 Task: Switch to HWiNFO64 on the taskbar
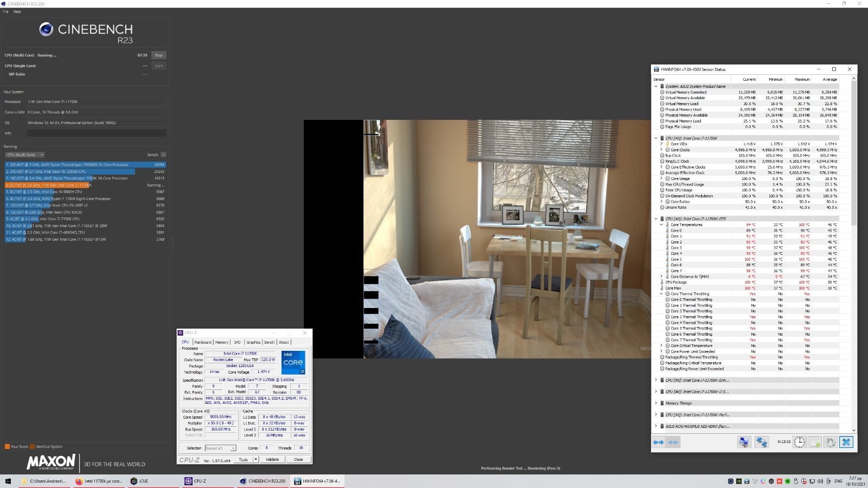click(x=318, y=481)
